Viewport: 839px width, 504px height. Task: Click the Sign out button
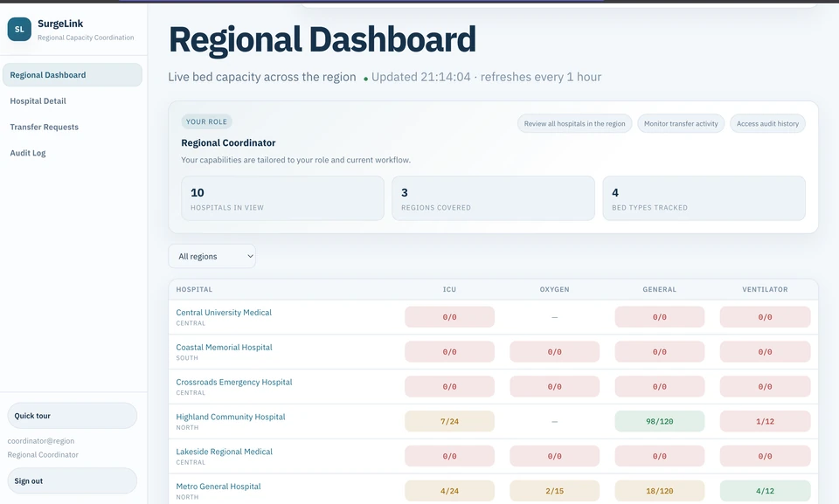(x=73, y=481)
